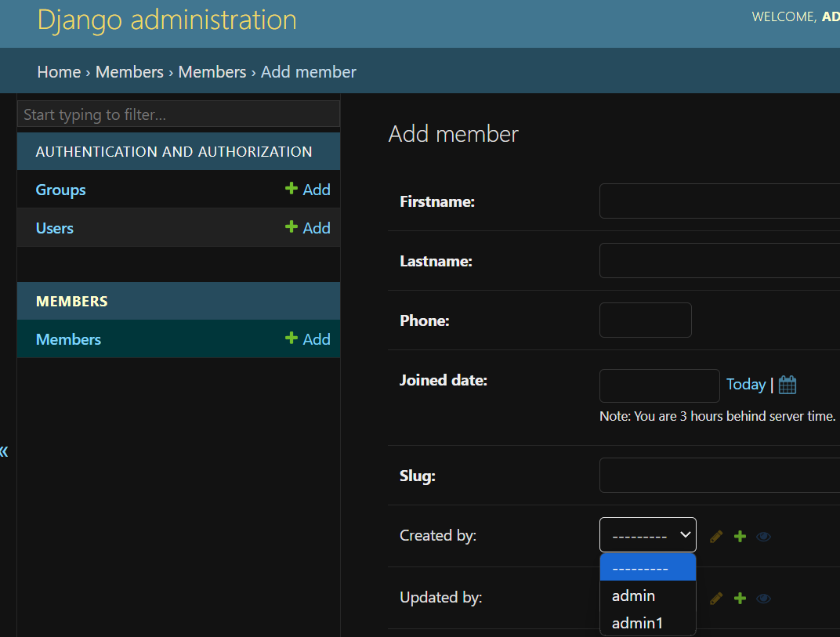Go to Home in the breadcrumb

[x=59, y=72]
